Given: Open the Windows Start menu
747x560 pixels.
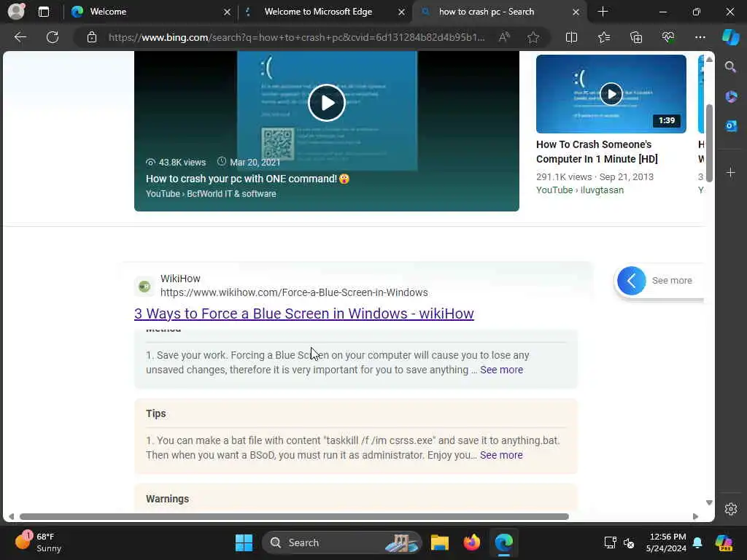Looking at the screenshot, I should pos(244,542).
